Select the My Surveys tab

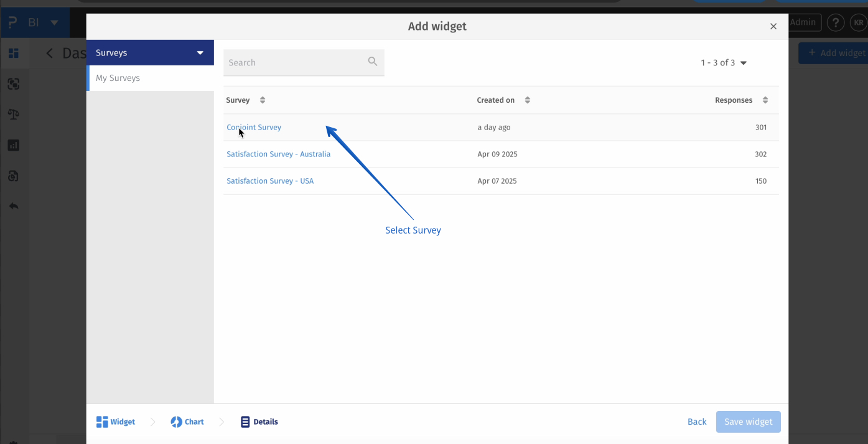(x=118, y=78)
